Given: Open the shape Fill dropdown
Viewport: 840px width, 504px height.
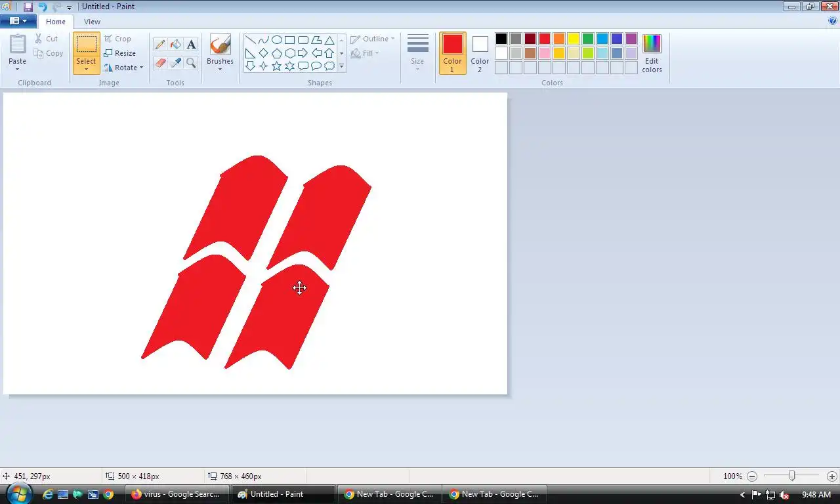Looking at the screenshot, I should click(x=365, y=53).
